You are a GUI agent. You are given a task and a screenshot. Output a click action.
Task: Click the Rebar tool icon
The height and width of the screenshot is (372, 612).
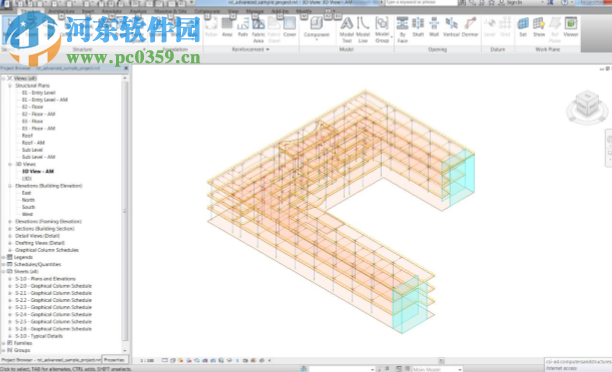pyautogui.click(x=211, y=27)
